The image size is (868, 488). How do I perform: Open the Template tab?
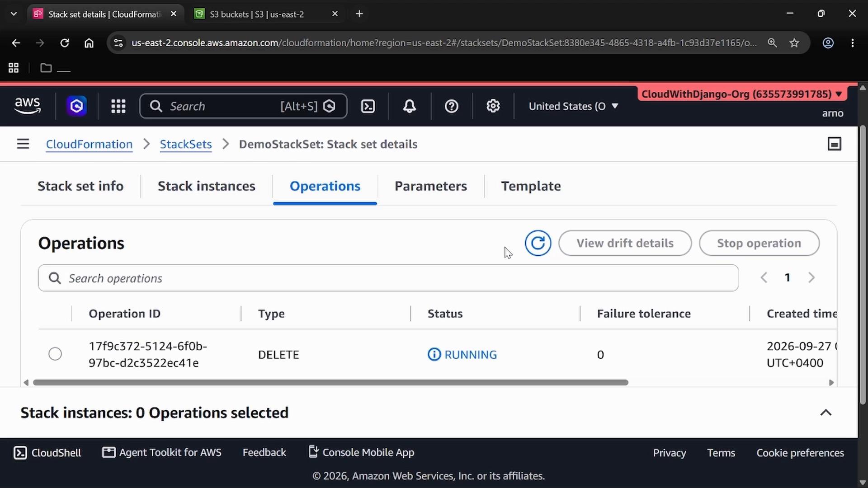click(531, 186)
